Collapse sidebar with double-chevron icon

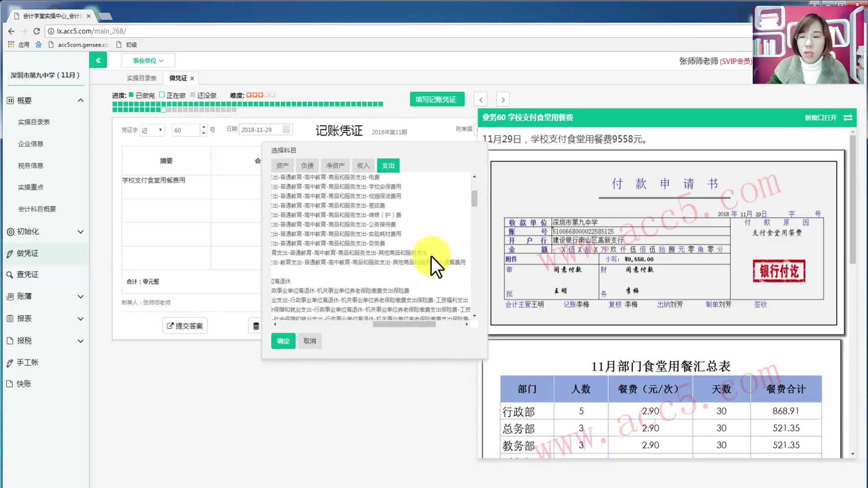tap(98, 60)
